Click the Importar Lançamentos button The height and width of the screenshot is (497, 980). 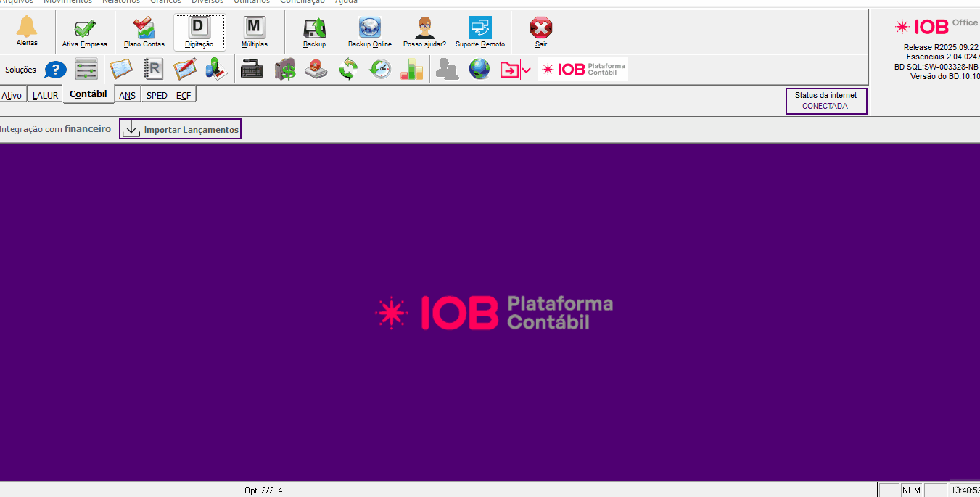pyautogui.click(x=180, y=130)
